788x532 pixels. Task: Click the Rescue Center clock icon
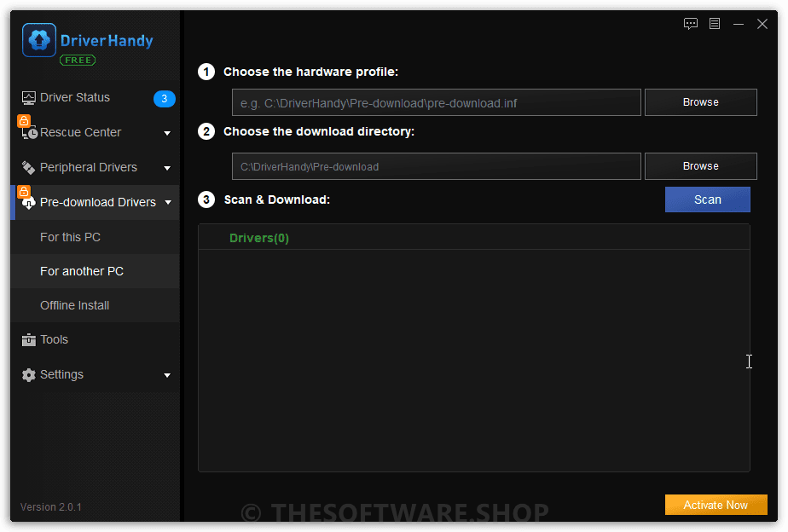pyautogui.click(x=30, y=133)
